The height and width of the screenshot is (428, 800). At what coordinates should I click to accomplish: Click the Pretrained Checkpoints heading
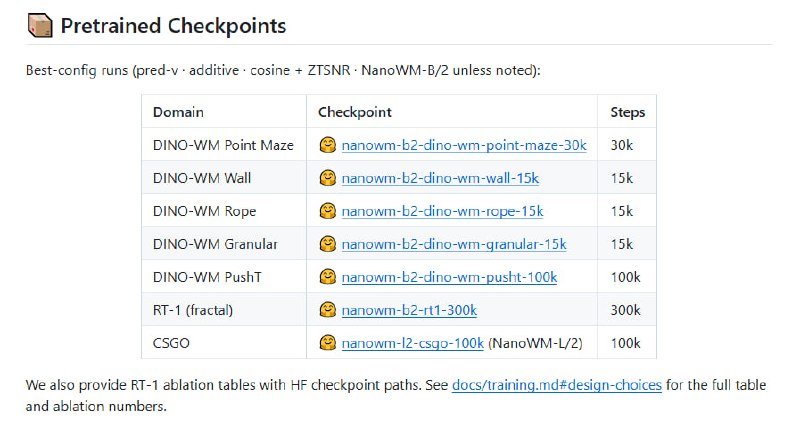click(x=173, y=26)
